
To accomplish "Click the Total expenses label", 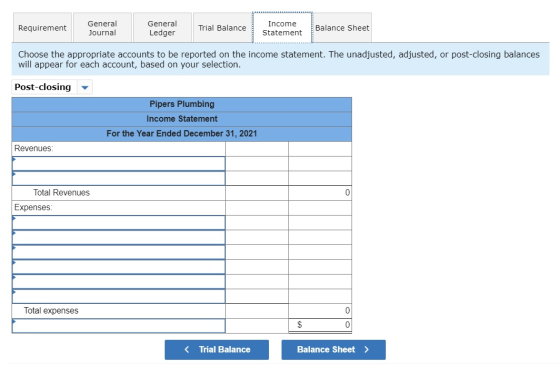I will [x=51, y=310].
